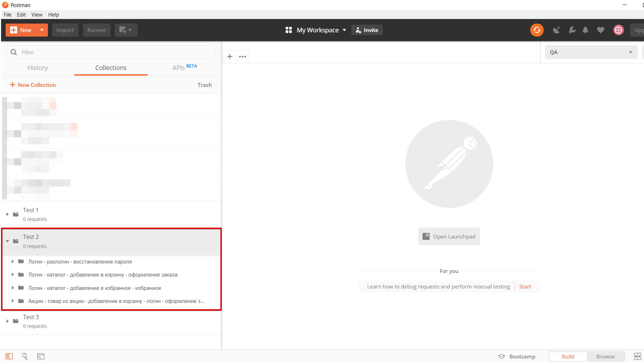Click the orange New button
The height and width of the screenshot is (362, 644).
click(x=21, y=30)
